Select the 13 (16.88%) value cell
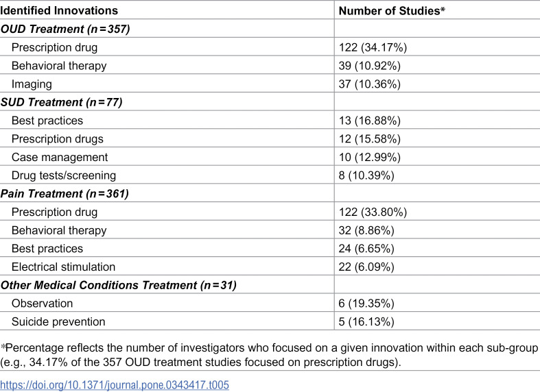 (x=370, y=121)
